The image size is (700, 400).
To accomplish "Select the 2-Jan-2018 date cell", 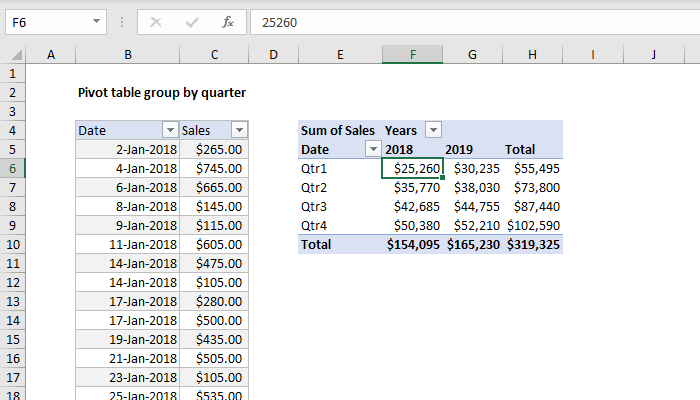I will click(x=128, y=149).
